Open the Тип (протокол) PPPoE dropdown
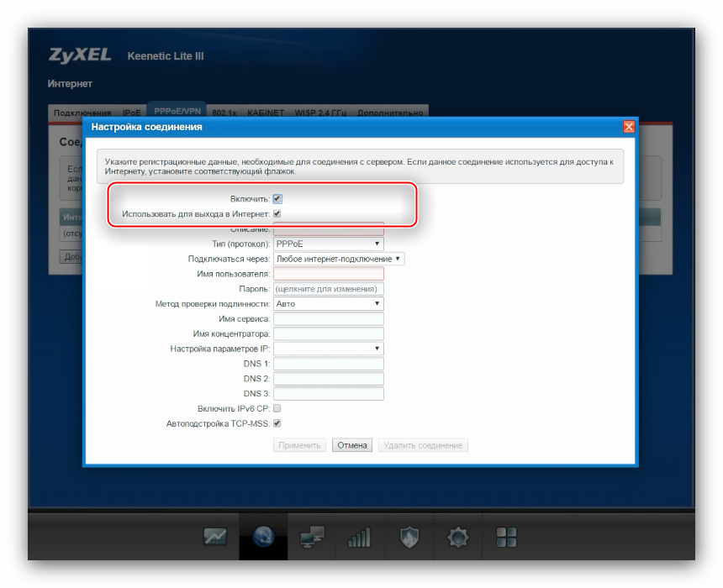Viewport: 723px width, 588px height. point(329,244)
